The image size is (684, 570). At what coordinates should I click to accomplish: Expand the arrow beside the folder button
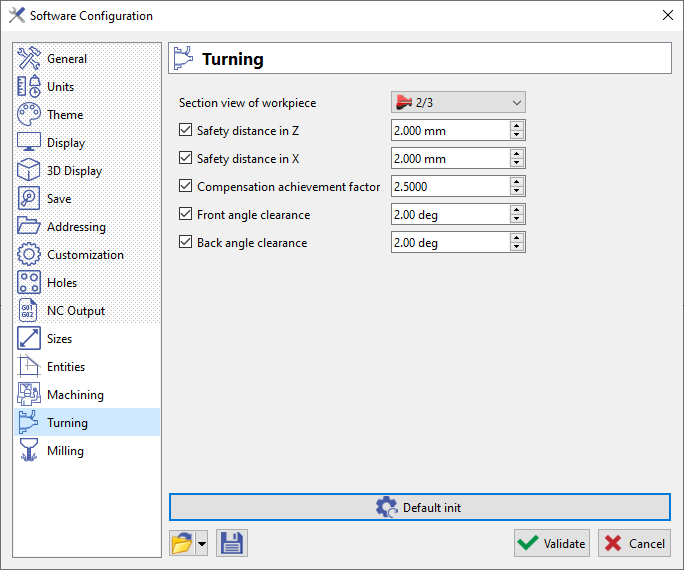(x=202, y=544)
